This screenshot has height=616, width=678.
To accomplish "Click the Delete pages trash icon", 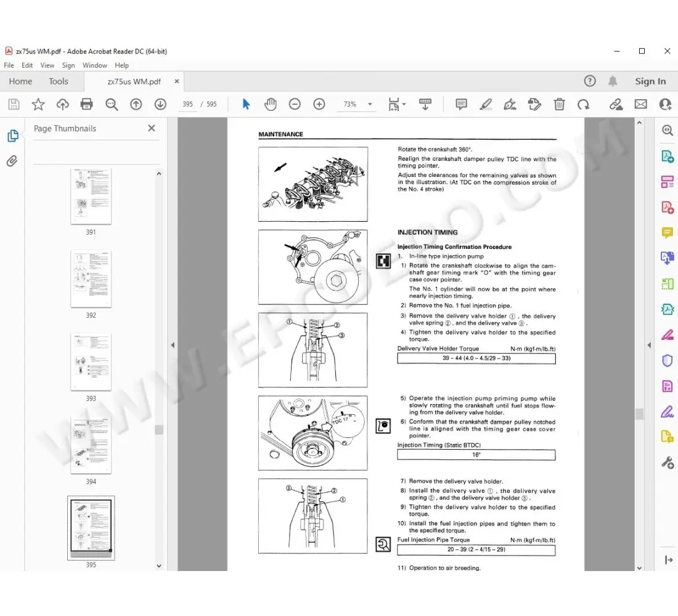I will (x=559, y=104).
